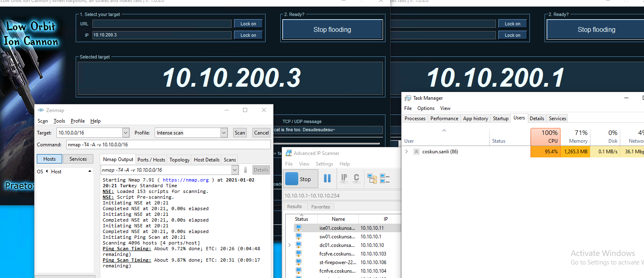Open the View menu in Advanced IP Scanner
The height and width of the screenshot is (278, 644).
(304, 164)
